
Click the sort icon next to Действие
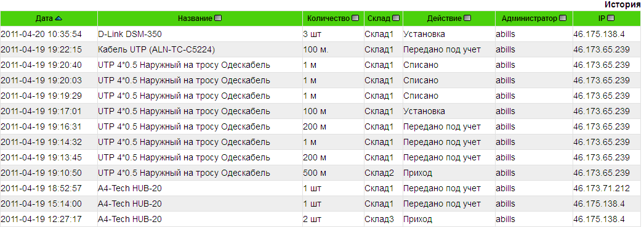tap(467, 19)
